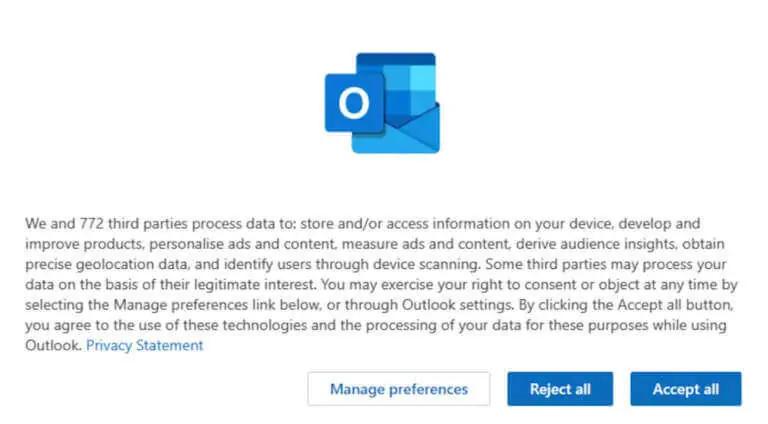
Task: Click the Manage preferences button
Action: point(399,389)
